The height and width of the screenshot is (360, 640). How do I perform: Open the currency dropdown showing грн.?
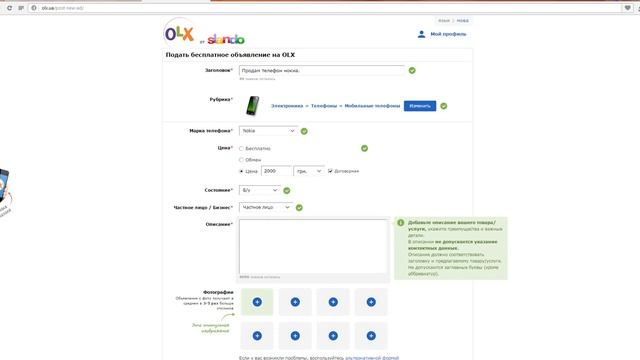309,171
